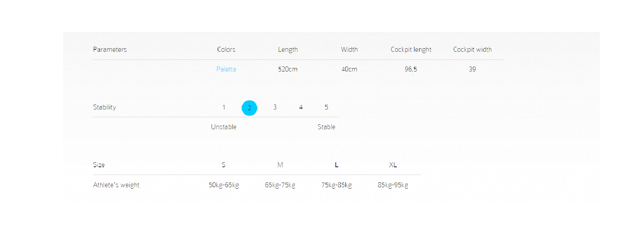Click the 65kg-75kg weight range

tap(280, 185)
